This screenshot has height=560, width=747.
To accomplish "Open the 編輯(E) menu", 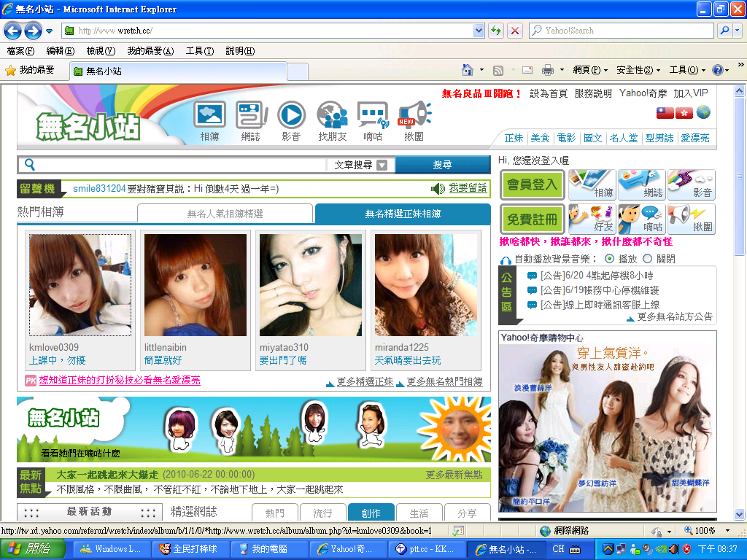I will point(60,51).
